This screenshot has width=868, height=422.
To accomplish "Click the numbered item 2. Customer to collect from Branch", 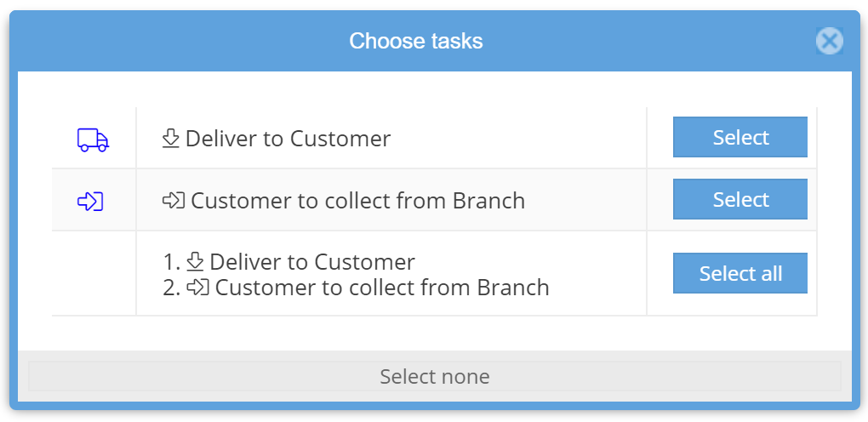I will click(x=382, y=288).
